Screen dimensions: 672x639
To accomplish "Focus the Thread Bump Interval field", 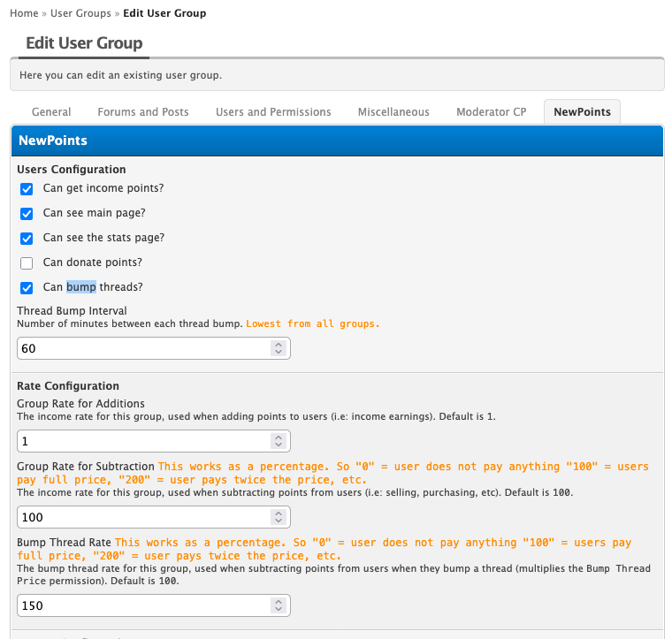I will coord(143,349).
